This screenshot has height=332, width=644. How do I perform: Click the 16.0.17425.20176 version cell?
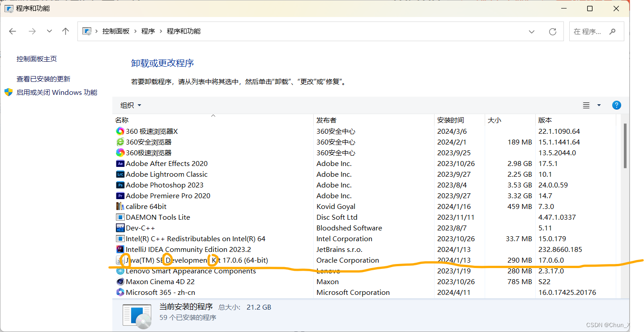567,293
